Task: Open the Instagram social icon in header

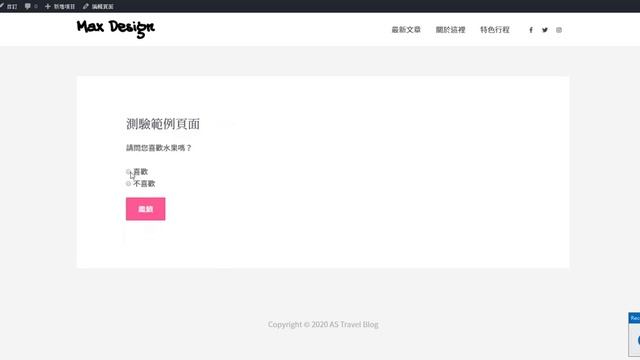Action: pos(559,30)
